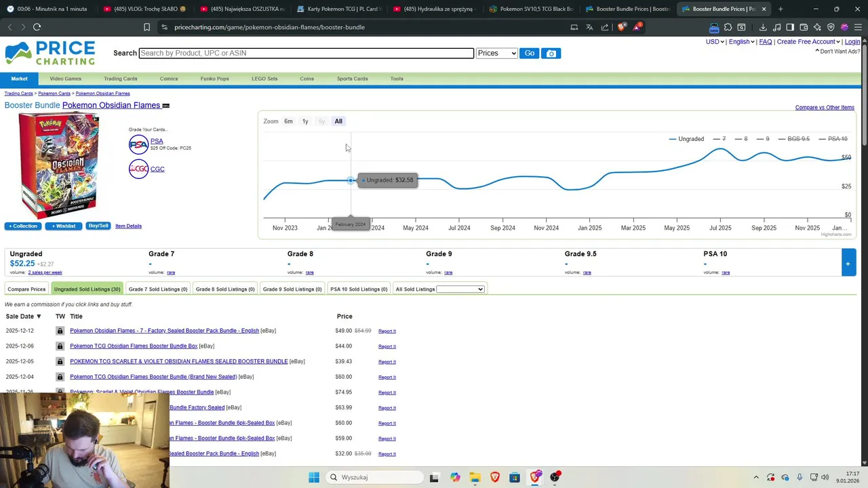Click the Buy/Sell button
Screen dimensions: 868x488
pyautogui.click(x=98, y=226)
